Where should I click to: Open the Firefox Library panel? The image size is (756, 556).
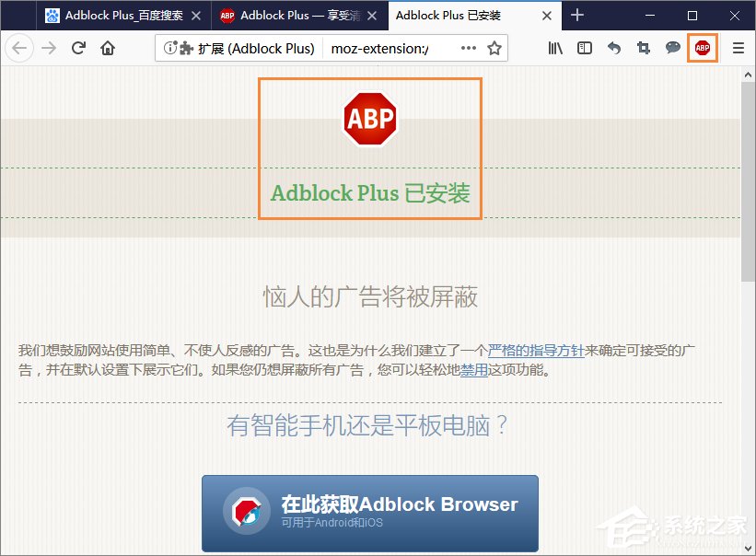coord(554,48)
